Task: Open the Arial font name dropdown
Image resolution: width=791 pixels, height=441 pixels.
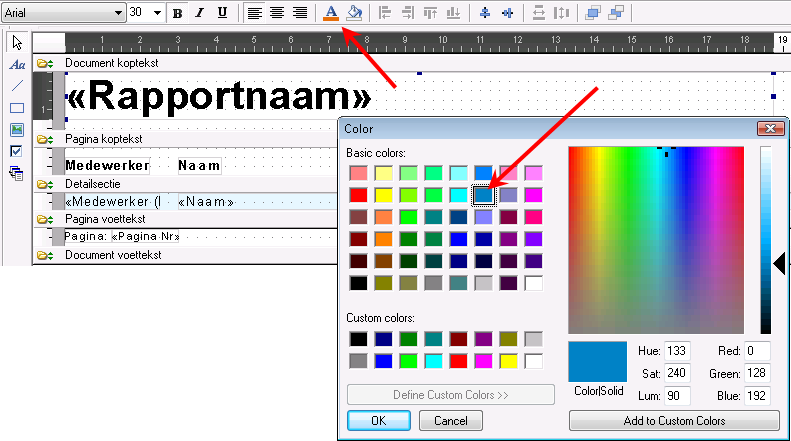Action: [x=118, y=13]
